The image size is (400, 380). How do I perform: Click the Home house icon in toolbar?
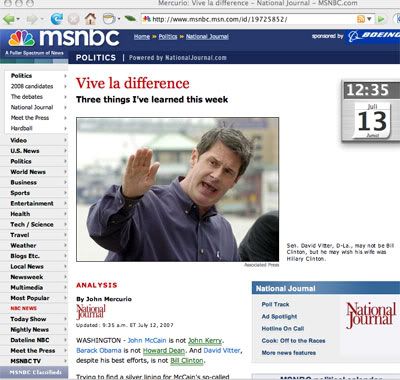(x=90, y=19)
